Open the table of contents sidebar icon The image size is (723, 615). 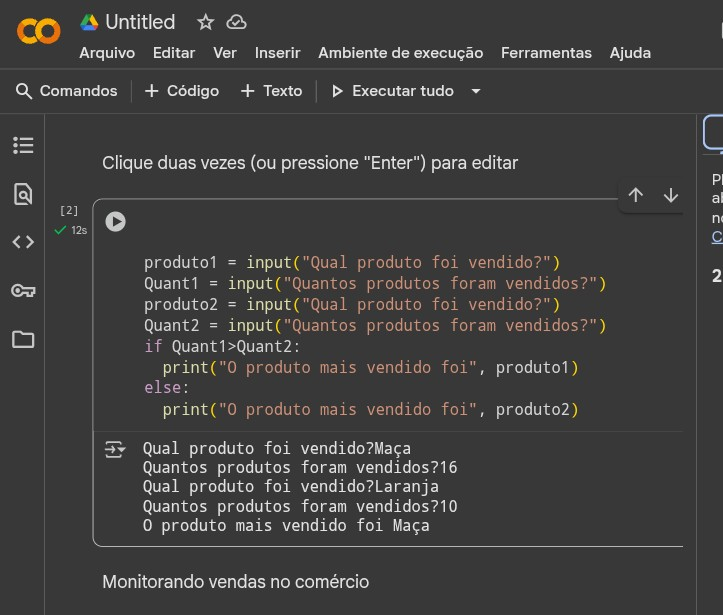23,146
